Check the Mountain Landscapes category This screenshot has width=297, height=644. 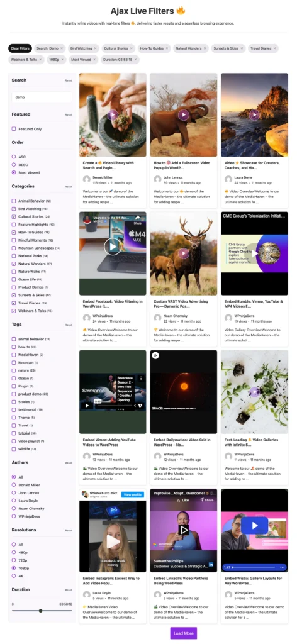14,248
